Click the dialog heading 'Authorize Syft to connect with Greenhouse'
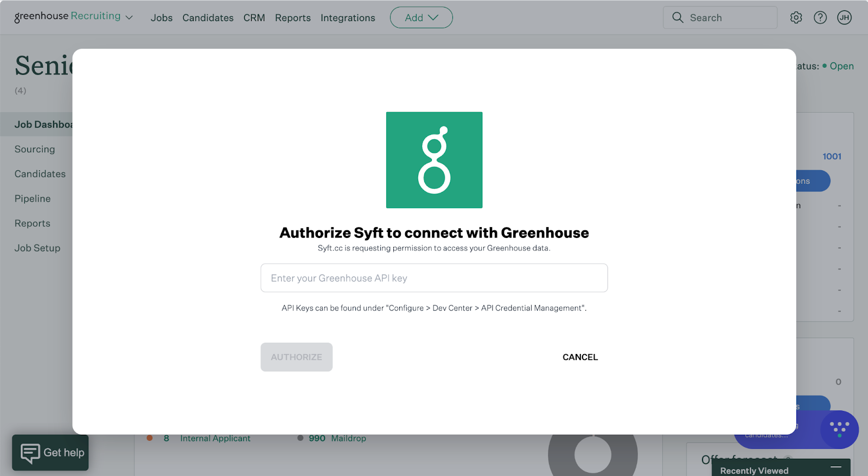This screenshot has height=476, width=868. pos(434,233)
